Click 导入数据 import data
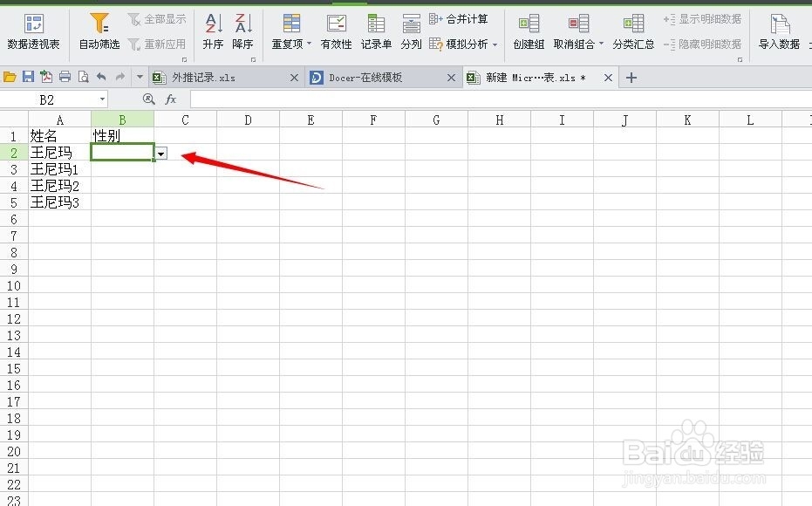The height and width of the screenshot is (506, 812). [780, 32]
